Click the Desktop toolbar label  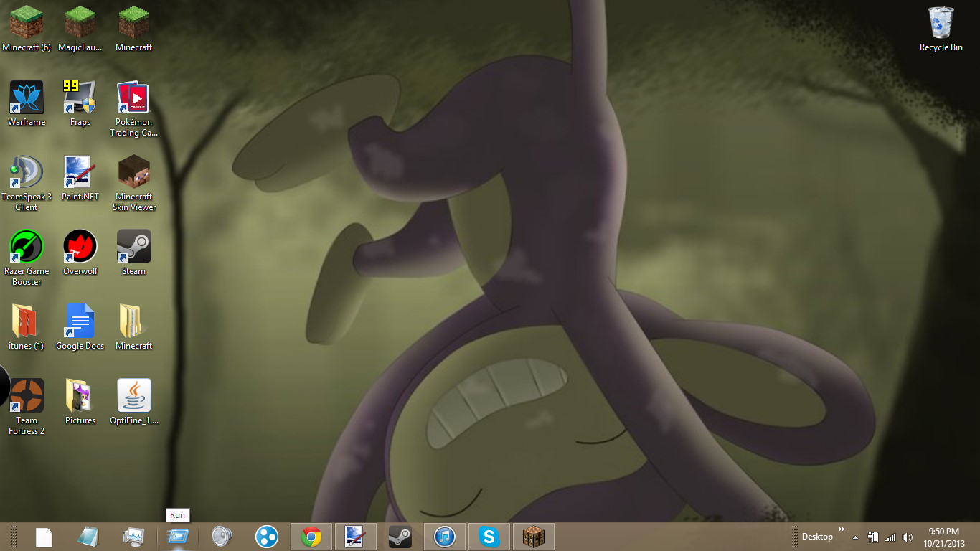tap(817, 537)
